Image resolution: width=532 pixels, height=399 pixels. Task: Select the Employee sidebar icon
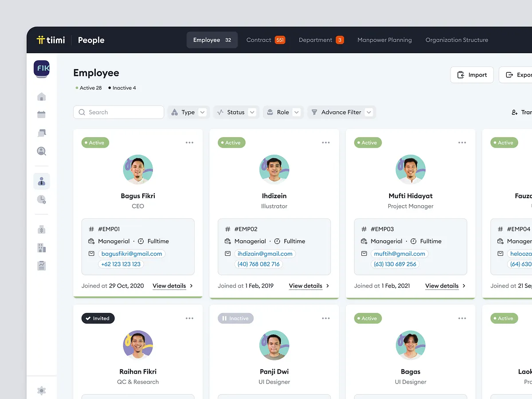pos(42,181)
